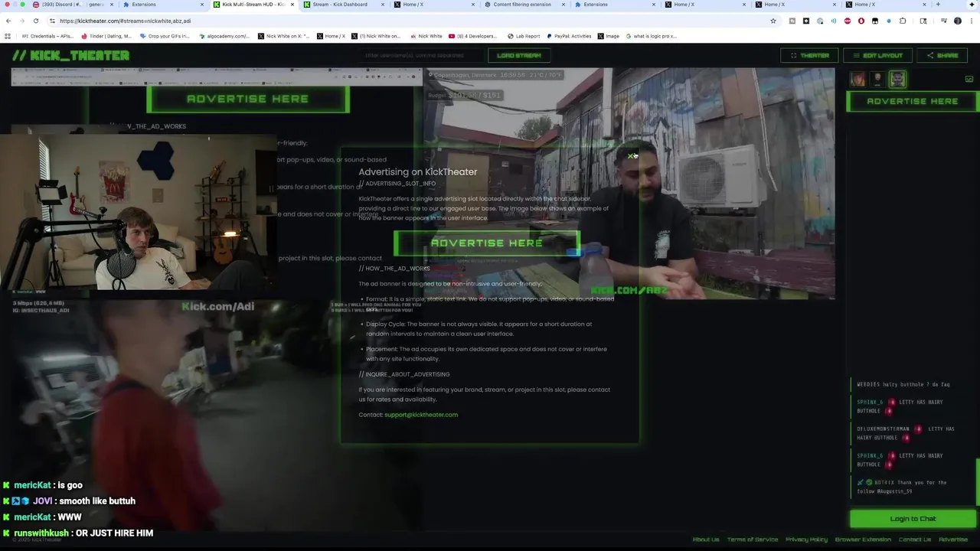Open the Chrome apps grid icon

[8, 36]
